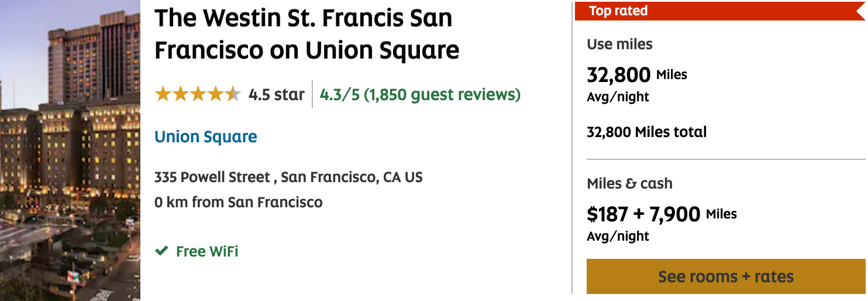Click the green Free WiFi checkmark icon

tap(161, 251)
